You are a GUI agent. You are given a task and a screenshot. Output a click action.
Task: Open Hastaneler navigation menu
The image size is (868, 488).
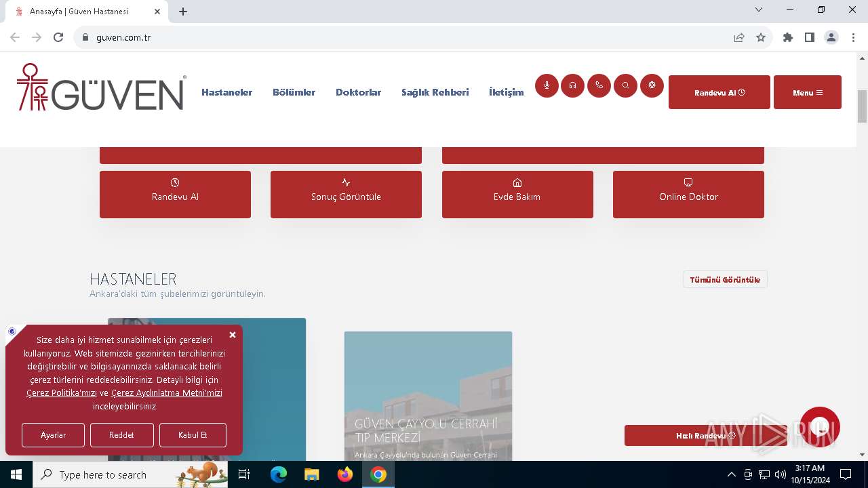226,92
